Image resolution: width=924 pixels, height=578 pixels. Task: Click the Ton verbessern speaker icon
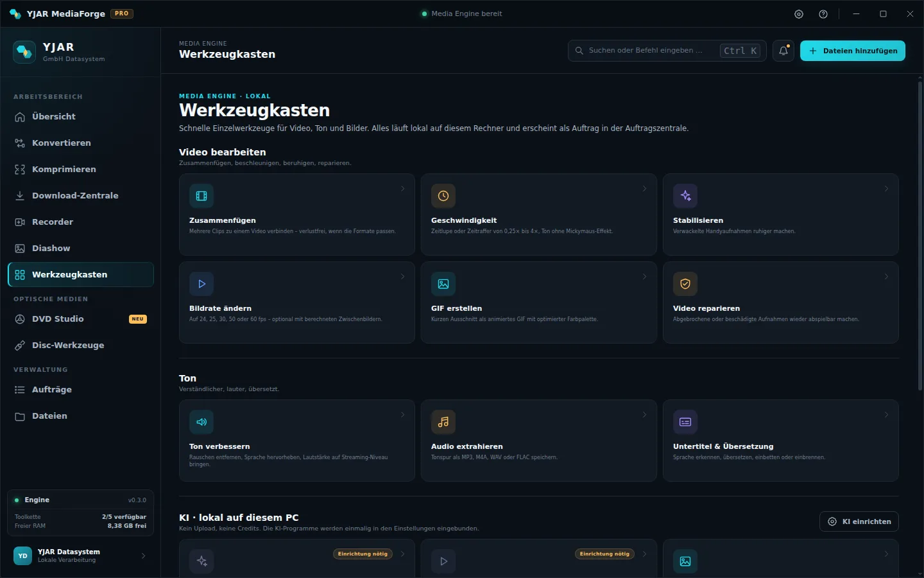(201, 422)
